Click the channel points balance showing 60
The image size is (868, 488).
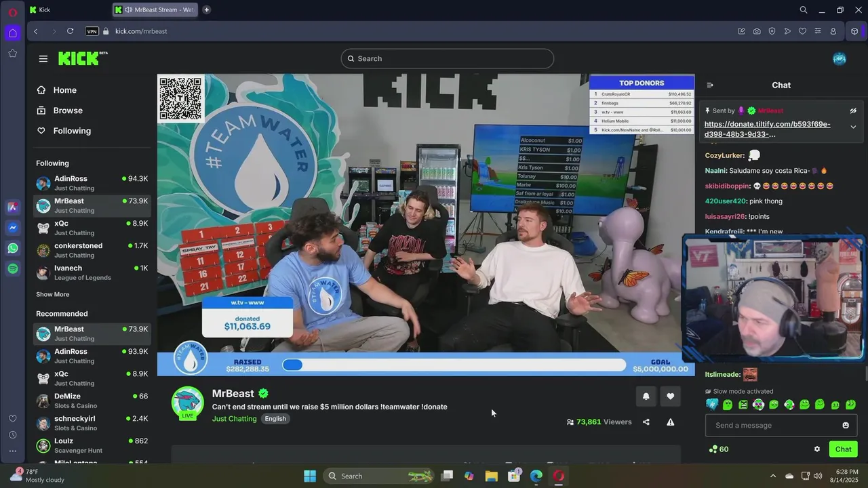pyautogui.click(x=719, y=449)
